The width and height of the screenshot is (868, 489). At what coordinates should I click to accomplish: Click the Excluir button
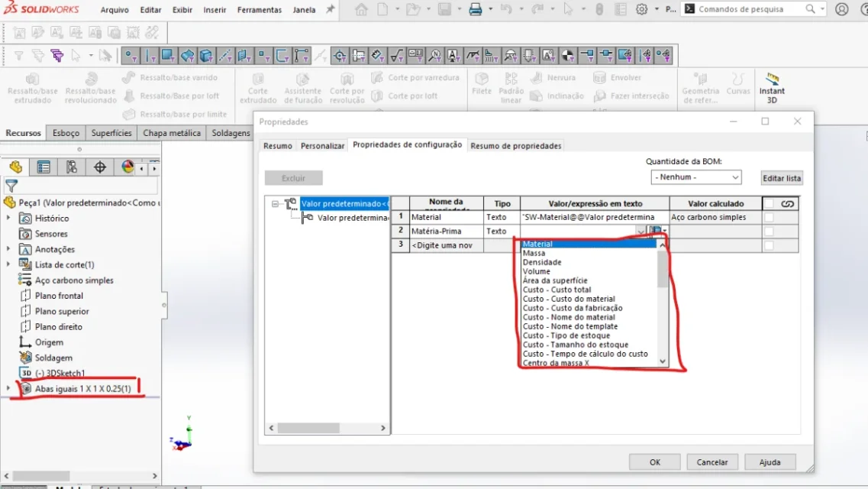293,178
